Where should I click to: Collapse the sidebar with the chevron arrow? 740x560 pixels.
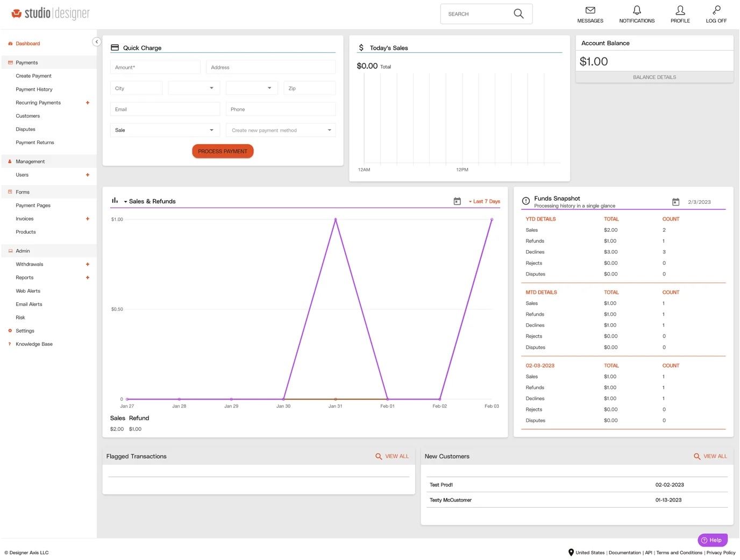tap(97, 41)
